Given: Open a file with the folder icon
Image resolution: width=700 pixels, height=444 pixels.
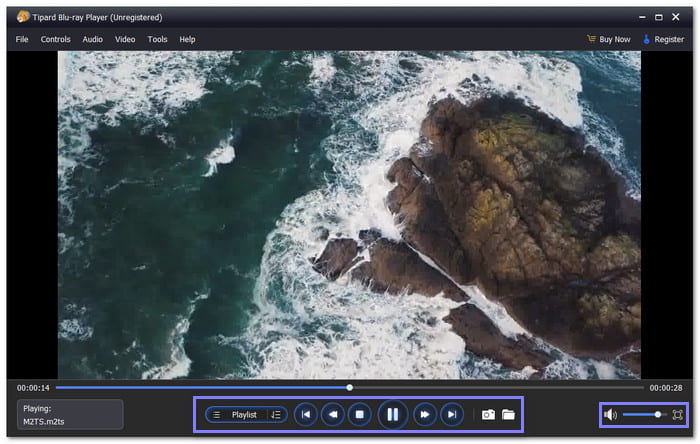Looking at the screenshot, I should pos(508,414).
